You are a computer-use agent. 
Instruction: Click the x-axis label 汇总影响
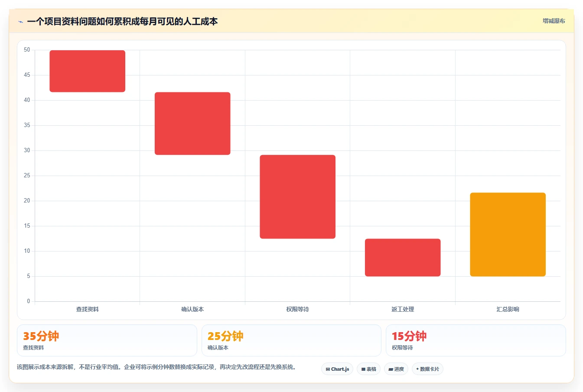[x=508, y=309]
